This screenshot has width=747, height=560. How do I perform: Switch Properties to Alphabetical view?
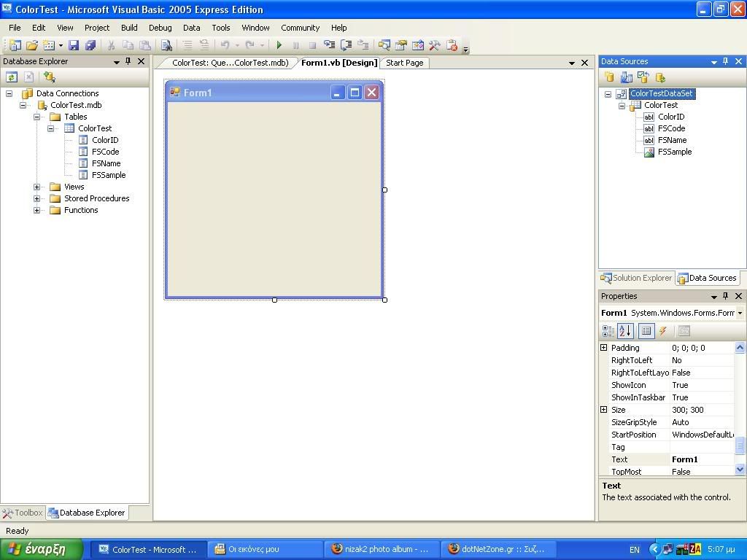[625, 331]
